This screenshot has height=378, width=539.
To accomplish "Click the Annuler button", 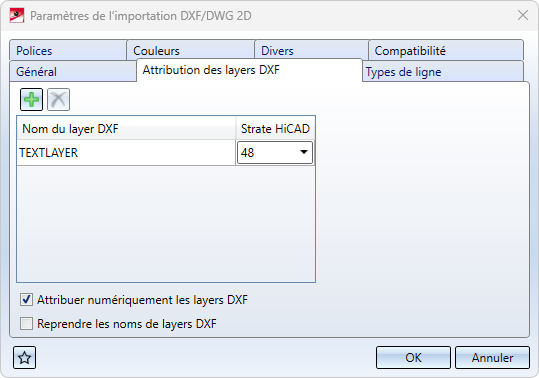I will [x=492, y=358].
